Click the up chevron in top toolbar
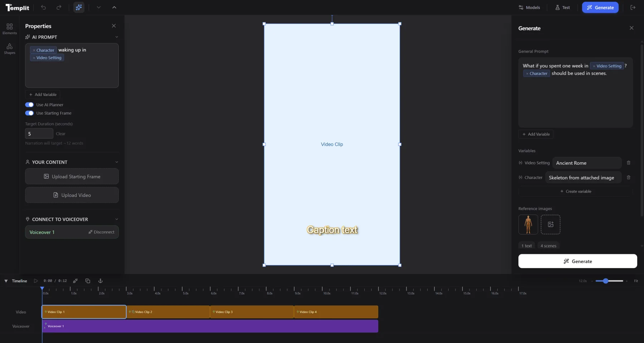This screenshot has width=644, height=343. point(114,8)
